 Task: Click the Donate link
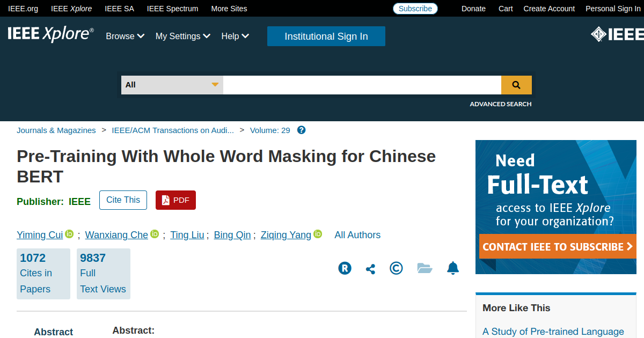(473, 9)
